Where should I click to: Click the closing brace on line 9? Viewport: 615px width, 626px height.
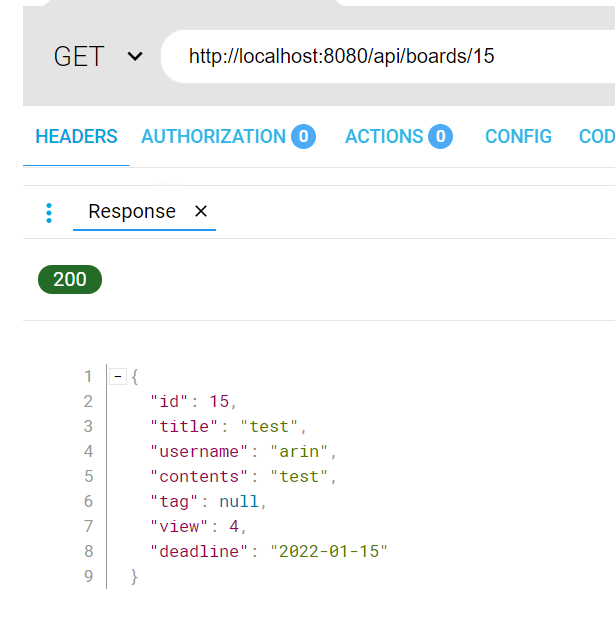pos(135,577)
